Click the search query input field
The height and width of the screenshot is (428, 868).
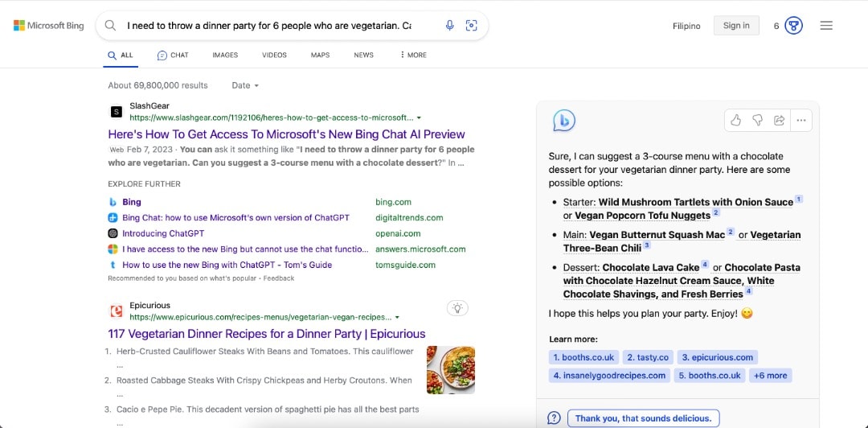tap(269, 26)
